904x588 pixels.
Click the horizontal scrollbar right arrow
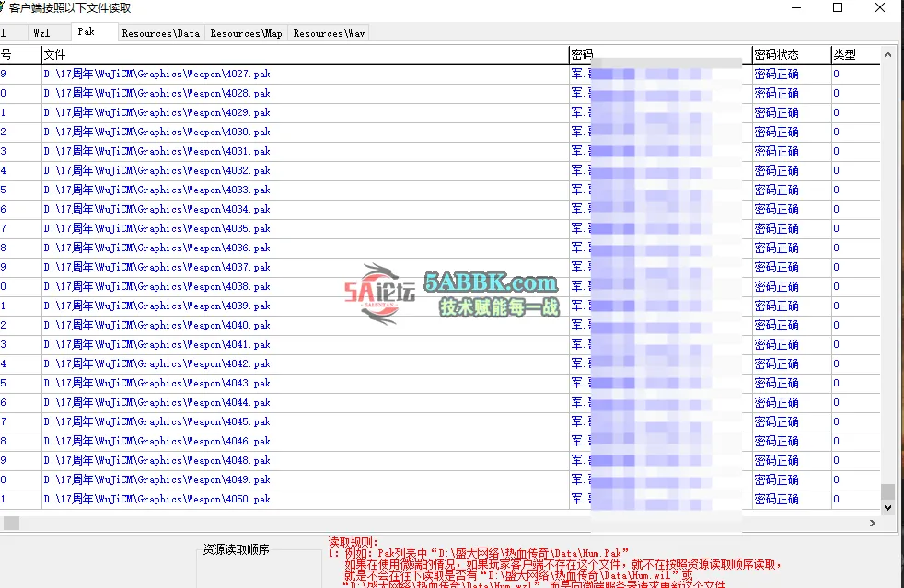[x=873, y=523]
